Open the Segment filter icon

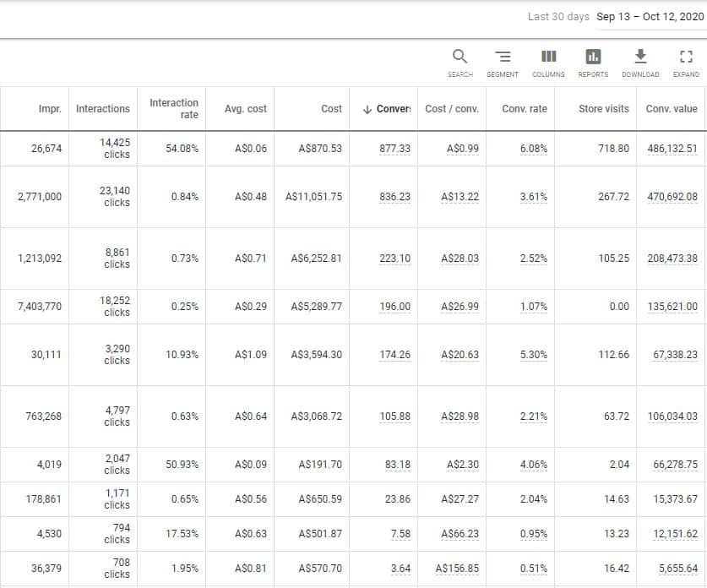(503, 57)
